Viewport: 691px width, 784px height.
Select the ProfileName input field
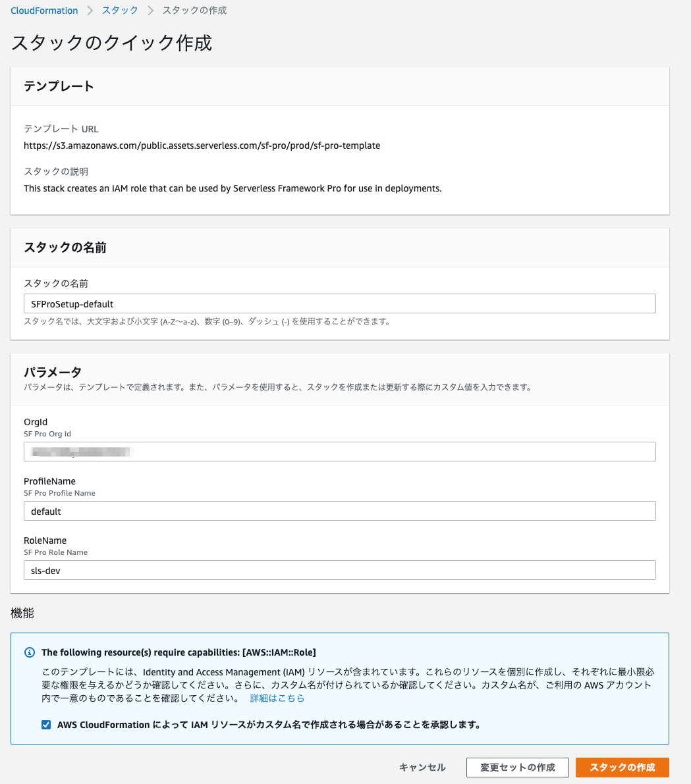pyautogui.click(x=340, y=511)
